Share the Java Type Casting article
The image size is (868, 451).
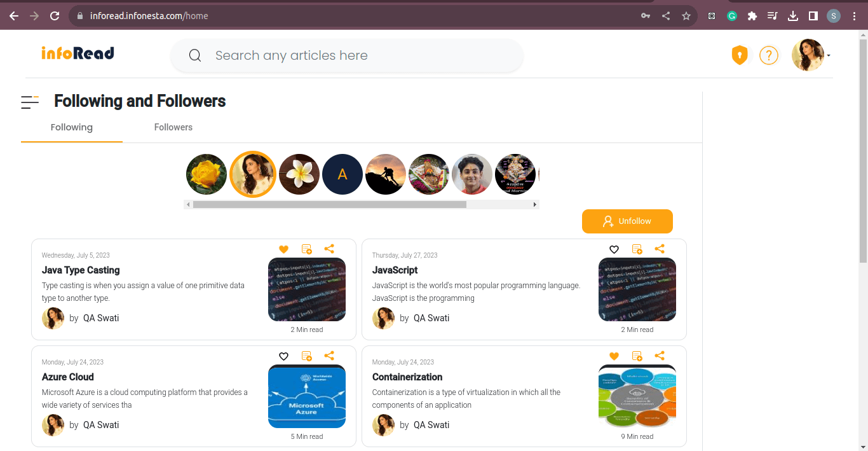coord(329,249)
